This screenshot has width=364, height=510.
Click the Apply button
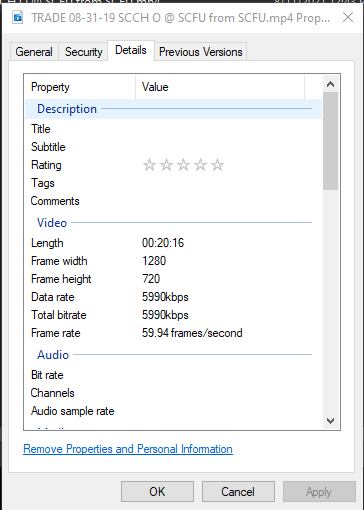tap(319, 492)
